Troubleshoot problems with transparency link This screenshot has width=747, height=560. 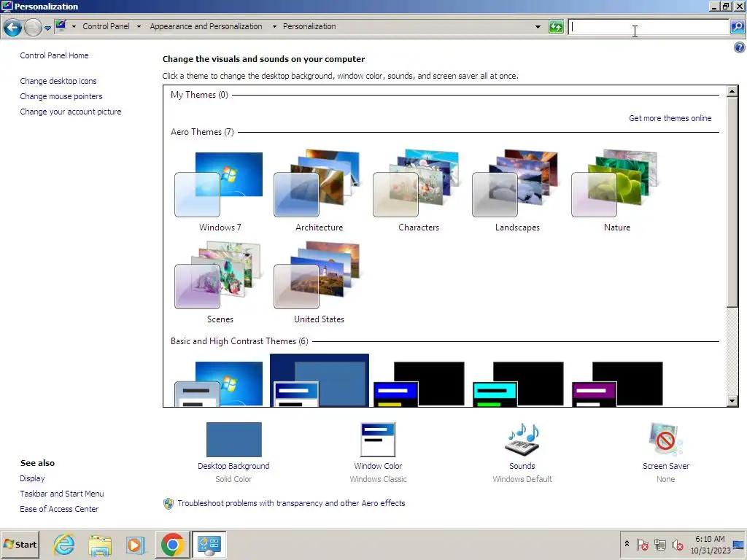(x=291, y=503)
